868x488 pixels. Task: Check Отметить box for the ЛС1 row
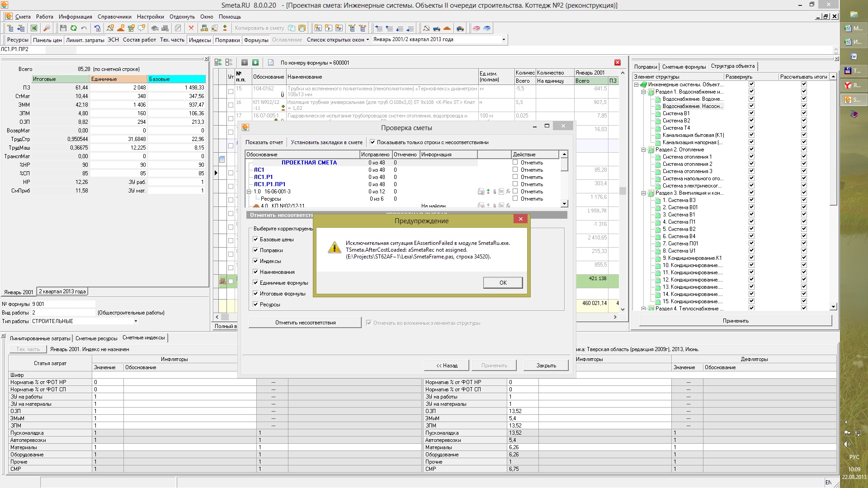pos(515,169)
